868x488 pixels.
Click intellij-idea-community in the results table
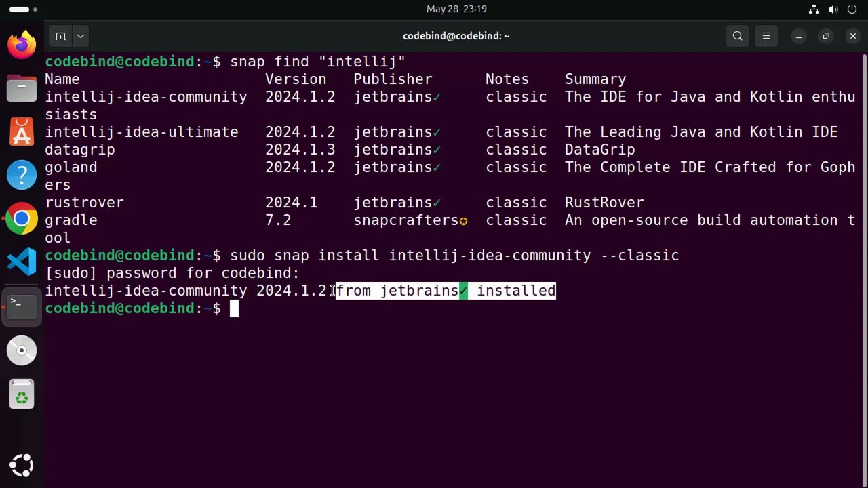click(x=146, y=97)
